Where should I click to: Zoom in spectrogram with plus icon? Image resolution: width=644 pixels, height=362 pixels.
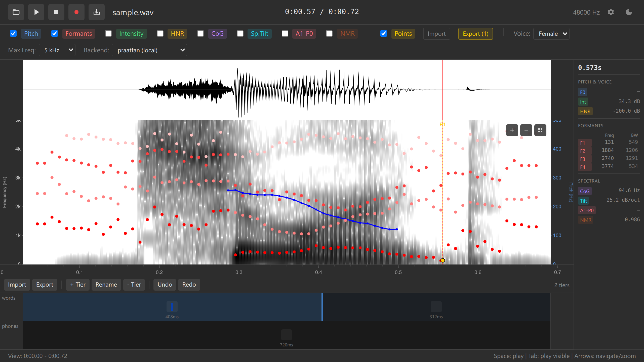tap(512, 130)
